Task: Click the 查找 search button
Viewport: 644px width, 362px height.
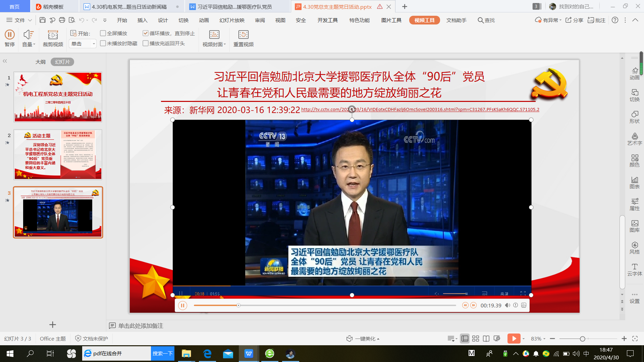Action: coord(486,20)
